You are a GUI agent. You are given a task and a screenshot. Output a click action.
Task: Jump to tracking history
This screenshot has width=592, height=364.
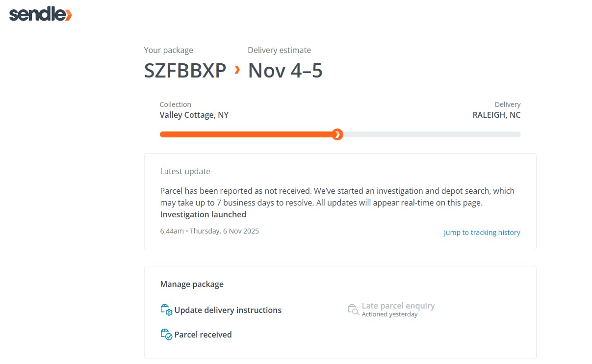(482, 233)
